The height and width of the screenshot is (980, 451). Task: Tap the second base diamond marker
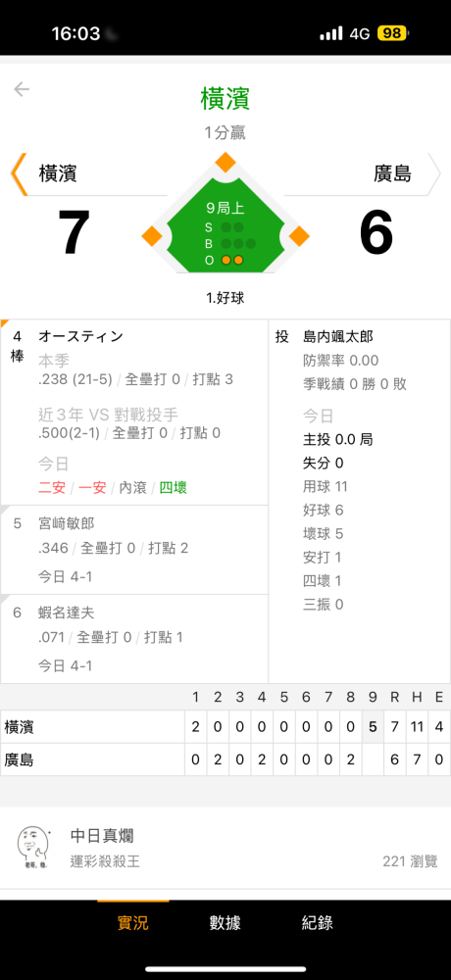click(225, 163)
